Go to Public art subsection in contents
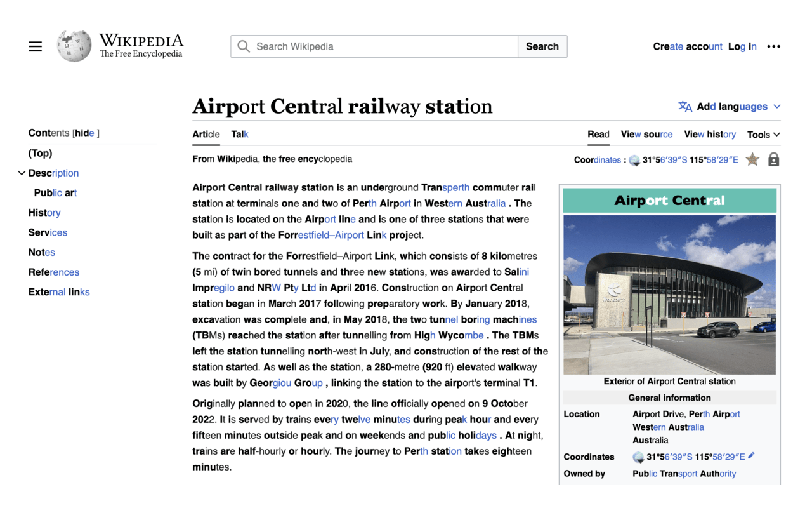 (55, 192)
